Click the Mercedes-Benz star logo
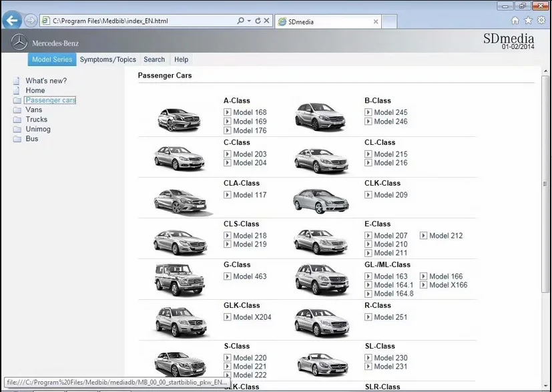Screen dimensions: 552x392 click(19, 42)
